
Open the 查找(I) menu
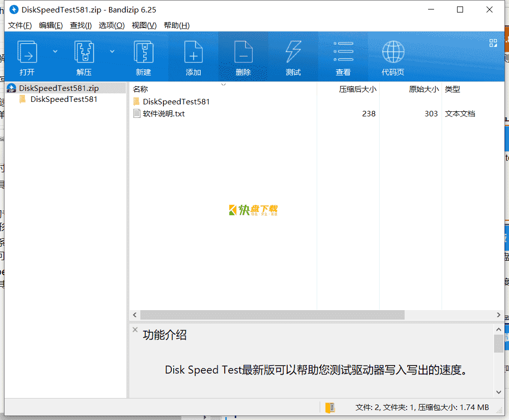[x=81, y=25]
